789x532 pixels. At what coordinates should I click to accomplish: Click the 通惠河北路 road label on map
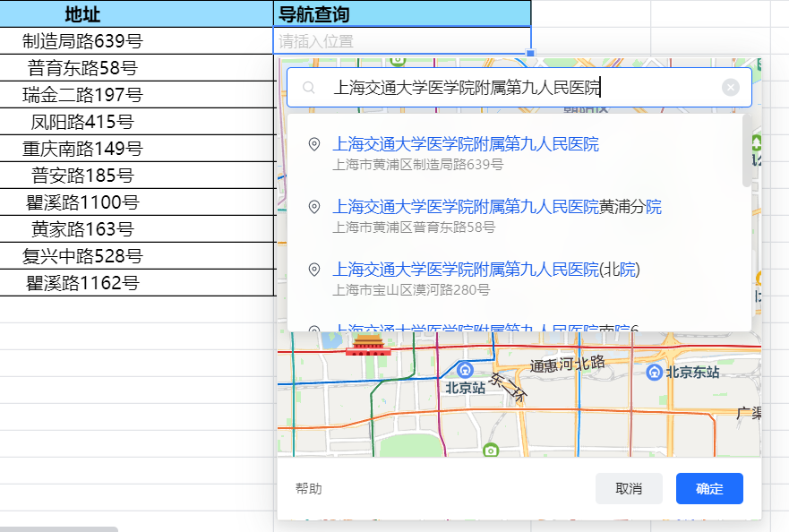click(x=567, y=364)
